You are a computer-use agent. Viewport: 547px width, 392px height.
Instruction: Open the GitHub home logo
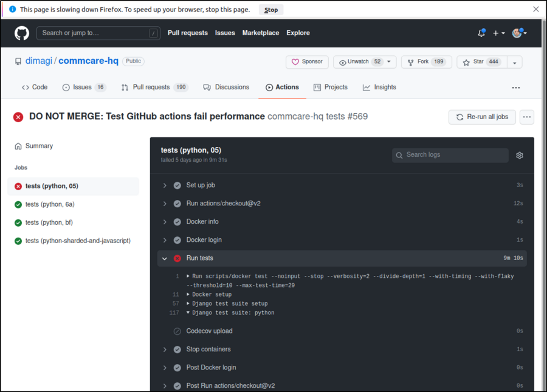(x=22, y=33)
